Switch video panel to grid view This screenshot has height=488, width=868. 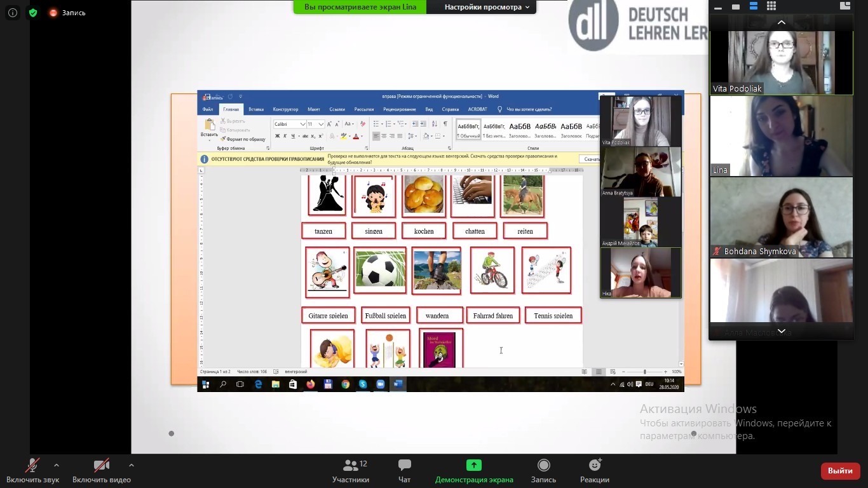[x=771, y=6]
